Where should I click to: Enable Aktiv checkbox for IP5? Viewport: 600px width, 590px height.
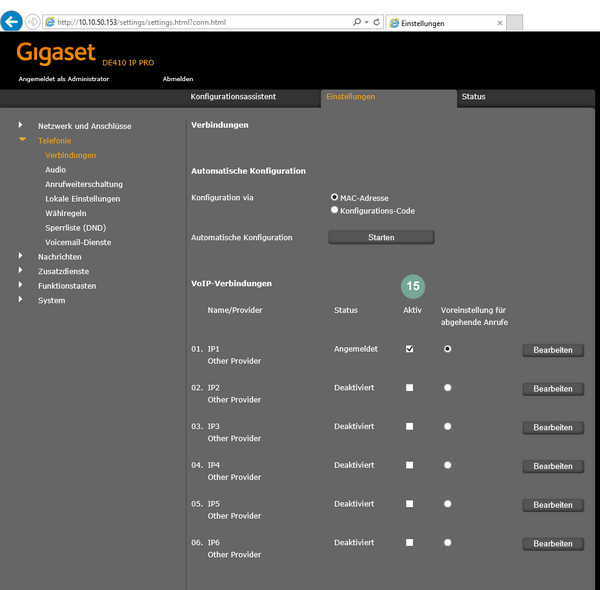409,503
